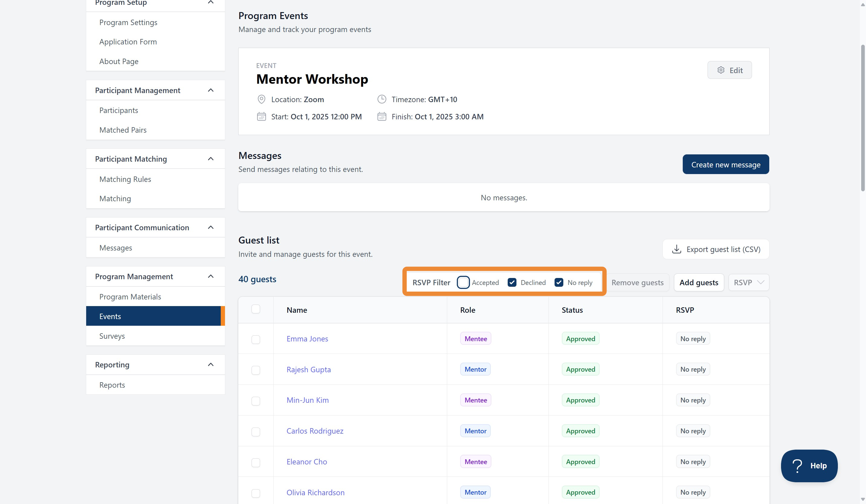Click the calendar icon beside the finish date
866x504 pixels.
382,116
